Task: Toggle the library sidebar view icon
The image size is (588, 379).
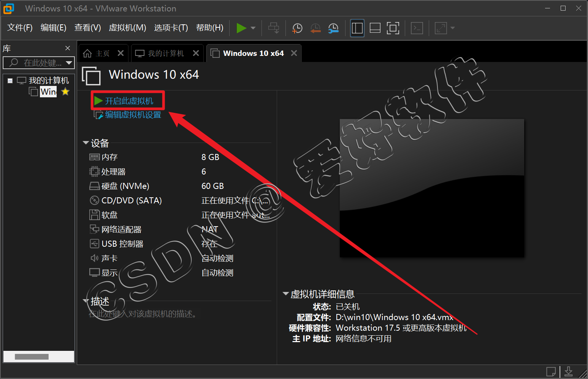Action: tap(357, 28)
